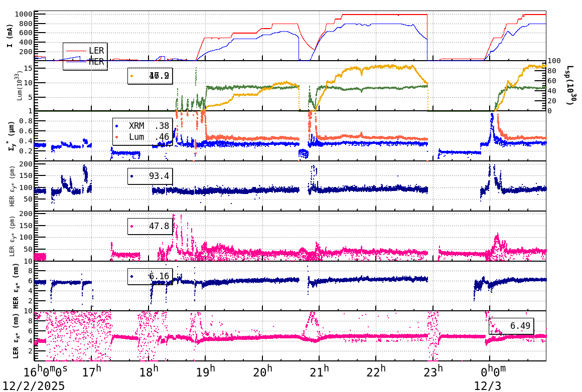Click the dark blue dot beside 93.4
582x392 pixels.
pos(131,176)
